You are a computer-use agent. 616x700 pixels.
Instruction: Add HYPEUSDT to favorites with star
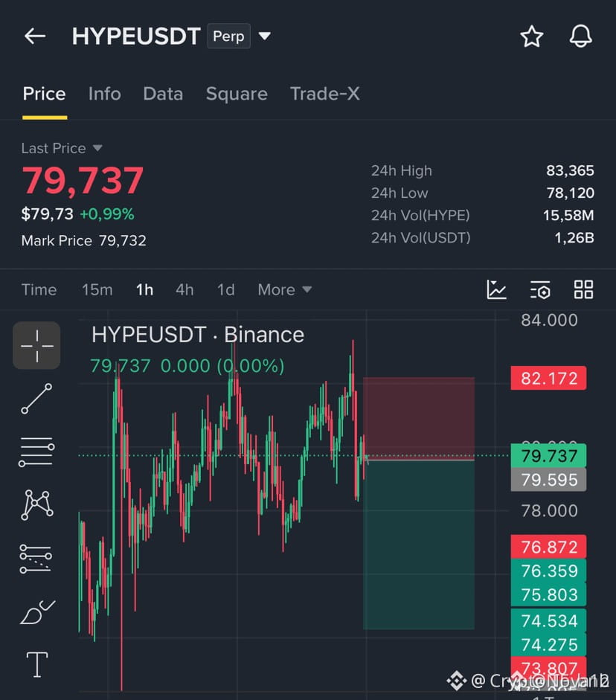click(532, 36)
